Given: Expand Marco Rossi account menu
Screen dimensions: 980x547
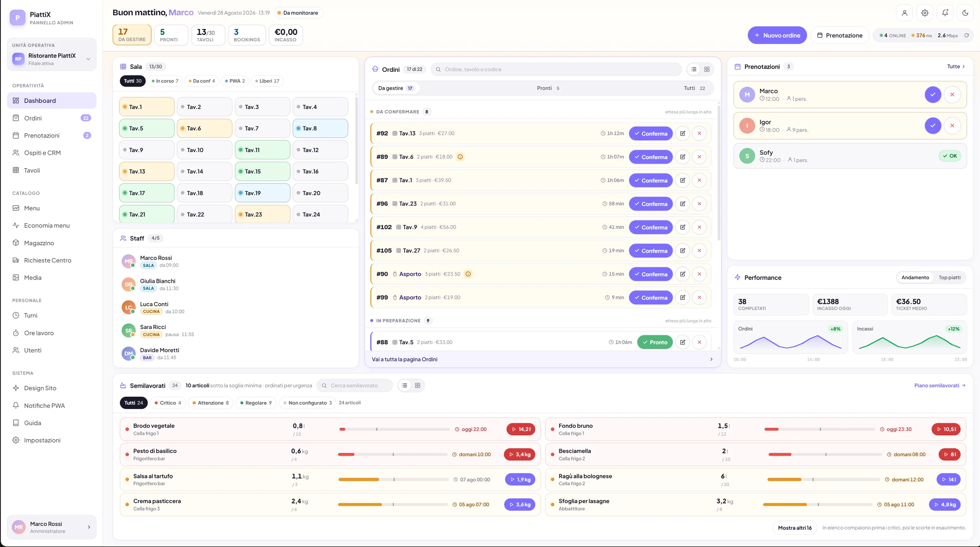Looking at the screenshot, I should click(51, 527).
